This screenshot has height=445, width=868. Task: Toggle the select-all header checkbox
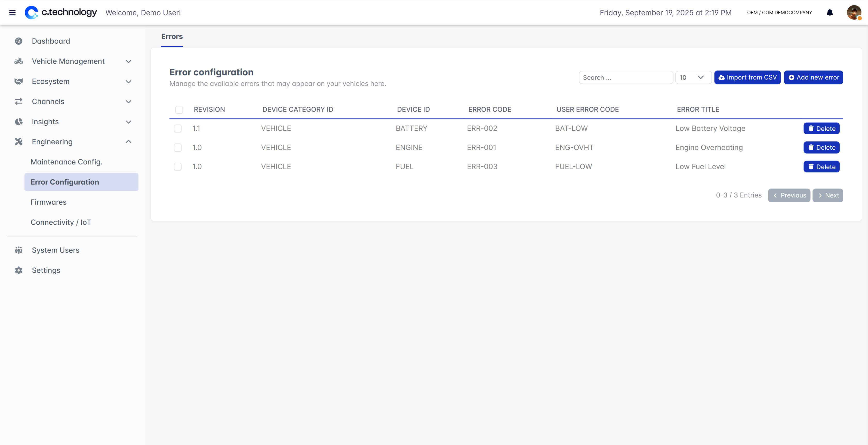tap(179, 110)
